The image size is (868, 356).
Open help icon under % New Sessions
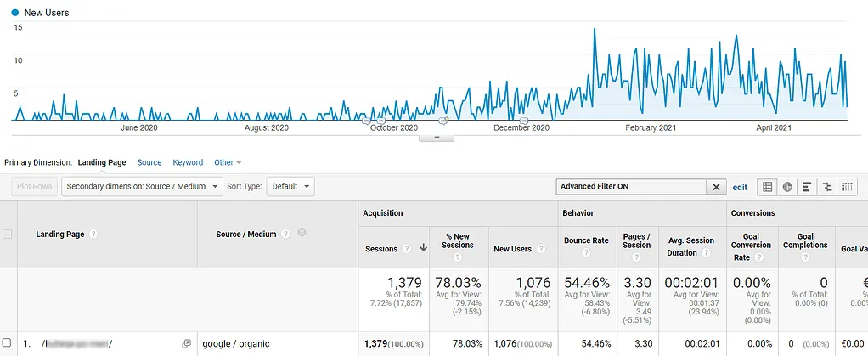458,257
